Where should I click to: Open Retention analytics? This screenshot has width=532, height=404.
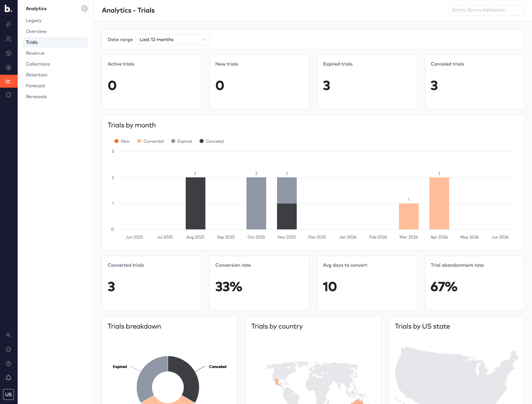click(36, 75)
